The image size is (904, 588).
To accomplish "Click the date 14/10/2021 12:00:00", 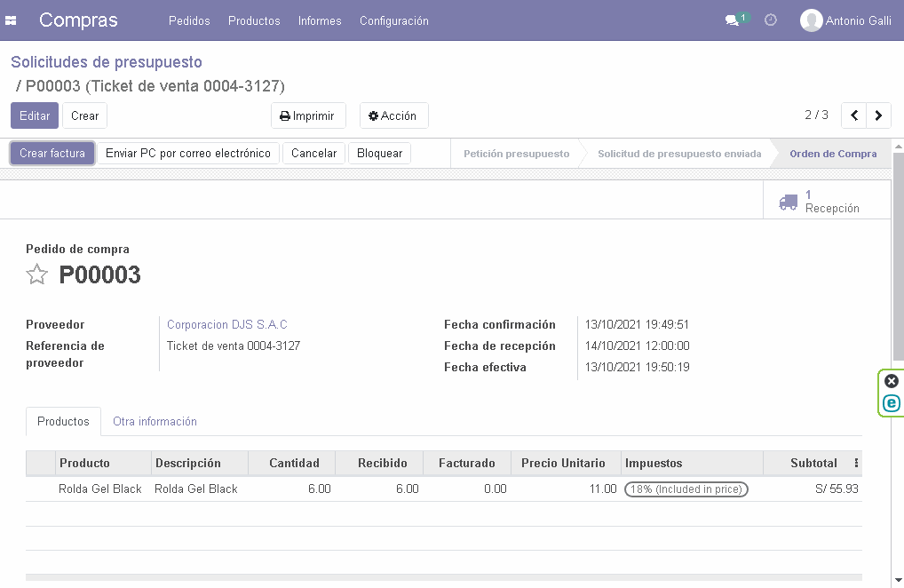I will tap(637, 346).
